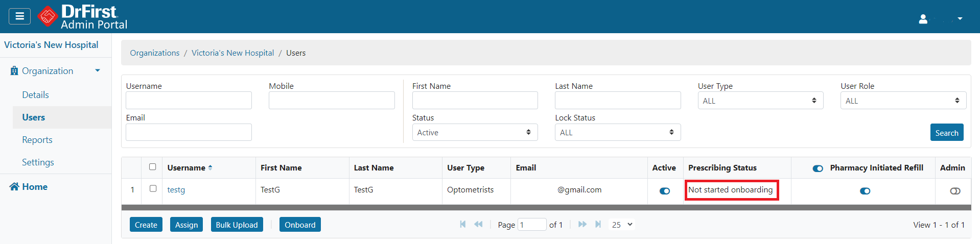Toggle Admin switch for testg

pos(954,191)
